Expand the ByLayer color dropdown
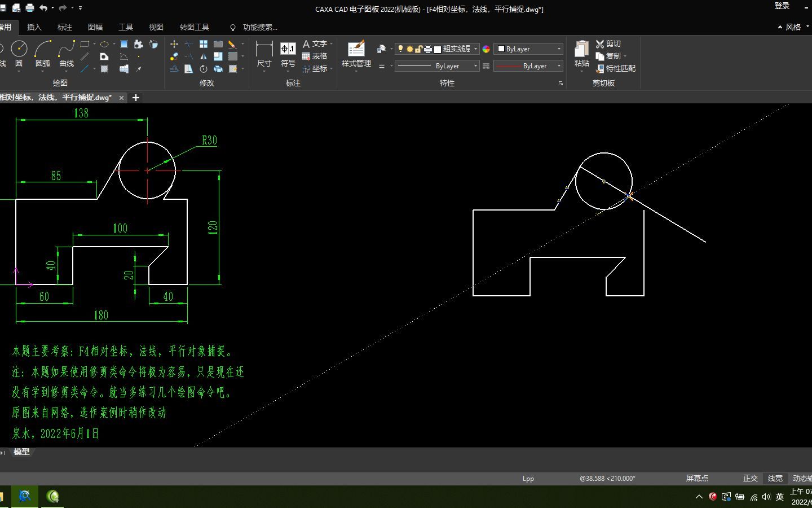The width and height of the screenshot is (812, 508). click(x=528, y=49)
